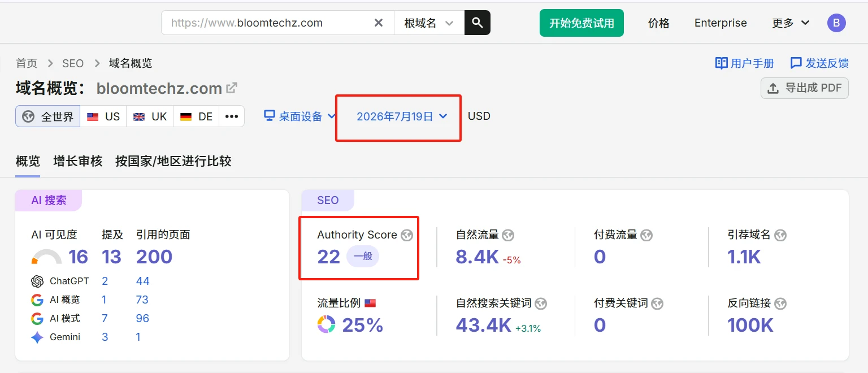Click the ChatGPT logo icon
The height and width of the screenshot is (373, 868).
click(37, 281)
